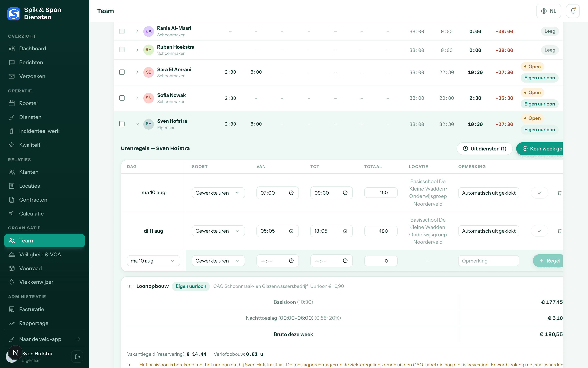Open the Naar de veld-app link
The height and width of the screenshot is (368, 588).
click(45, 339)
